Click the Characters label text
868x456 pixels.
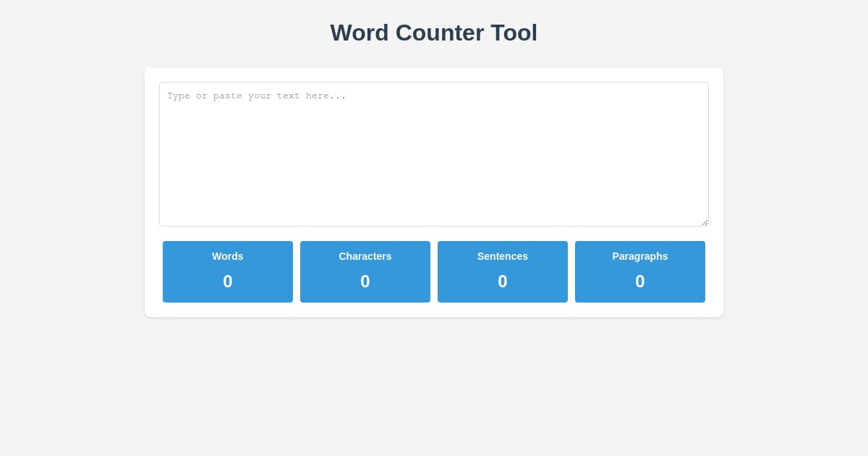[365, 256]
